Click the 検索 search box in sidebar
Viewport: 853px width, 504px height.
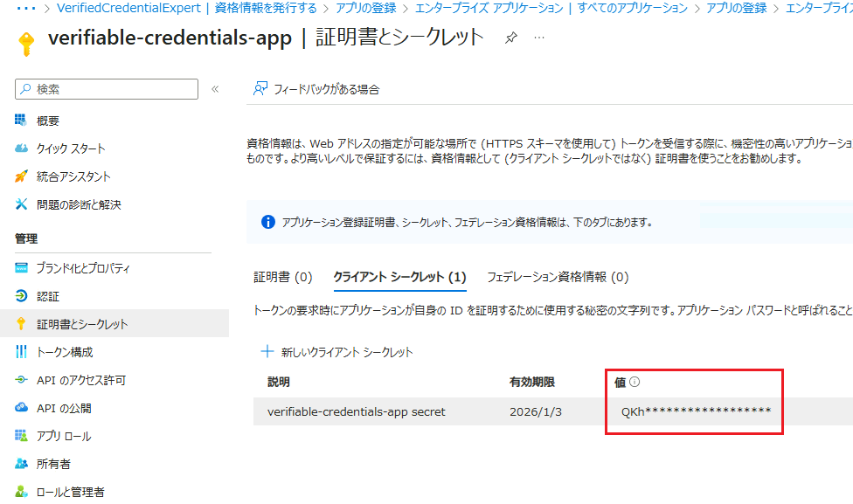[x=107, y=89]
